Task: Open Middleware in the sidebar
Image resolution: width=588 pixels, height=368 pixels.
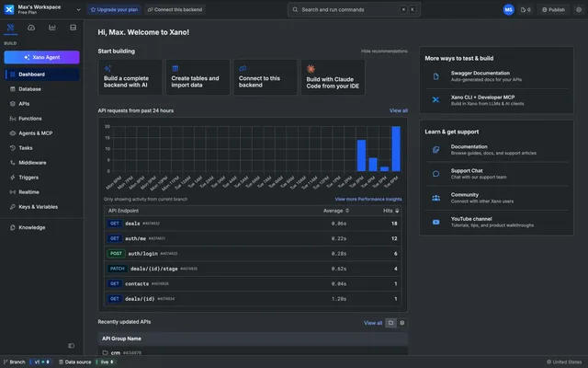Action: click(x=42, y=163)
